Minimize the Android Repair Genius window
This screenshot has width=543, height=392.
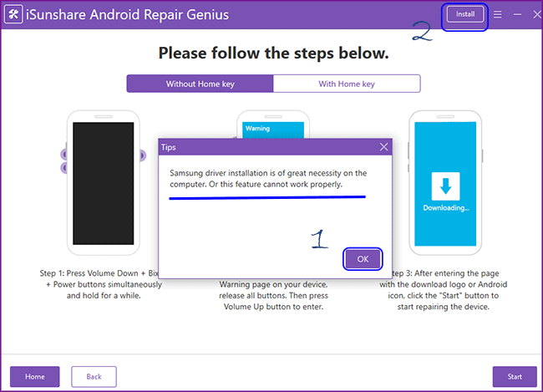(517, 14)
